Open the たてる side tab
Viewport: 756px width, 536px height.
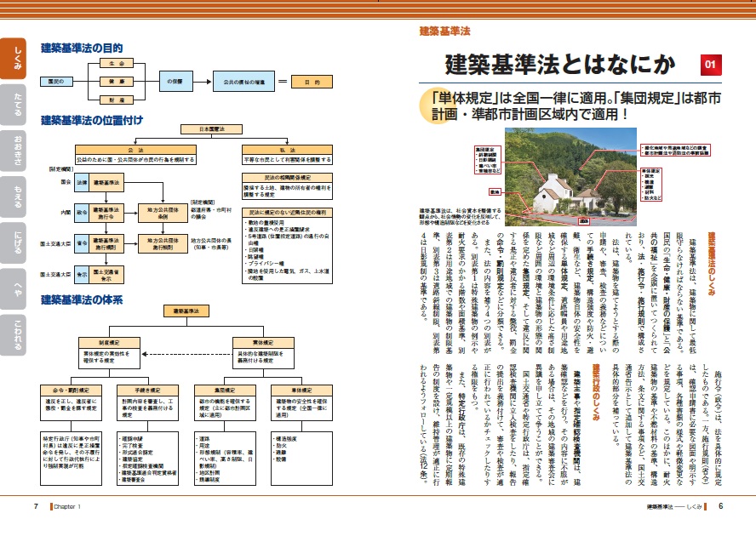(x=13, y=105)
